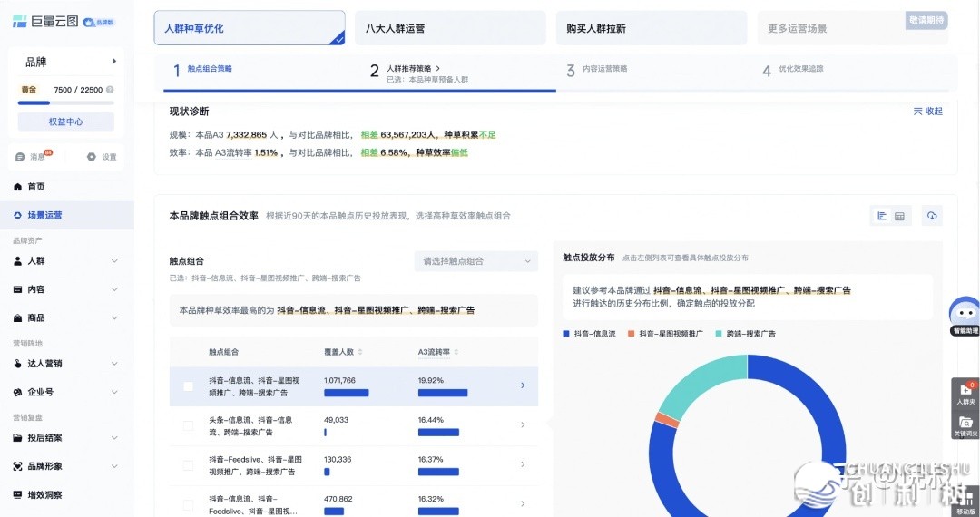Switch to 八大人群运营 tab
Image resolution: width=980 pixels, height=517 pixels.
(x=450, y=28)
